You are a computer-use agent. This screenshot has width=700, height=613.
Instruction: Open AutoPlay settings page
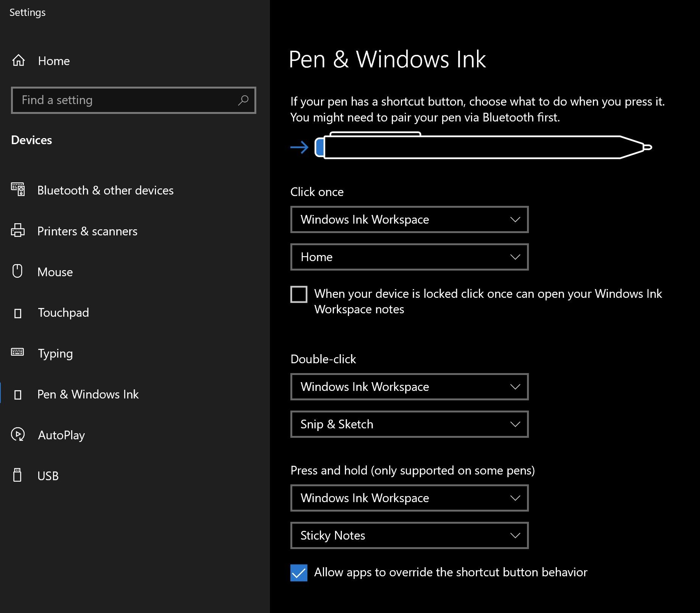tap(61, 435)
